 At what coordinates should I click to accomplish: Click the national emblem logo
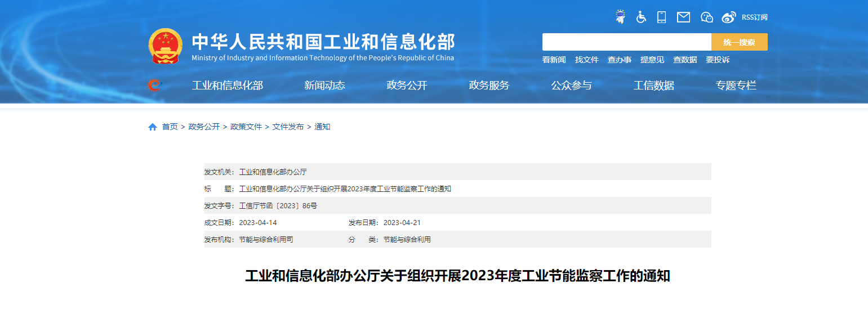click(x=166, y=46)
